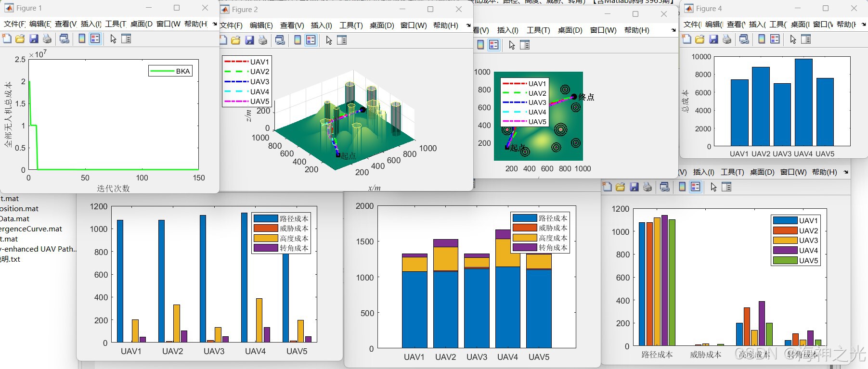Toggle edit plot pointer in Figure 2
This screenshot has width=868, height=369.
coord(329,40)
